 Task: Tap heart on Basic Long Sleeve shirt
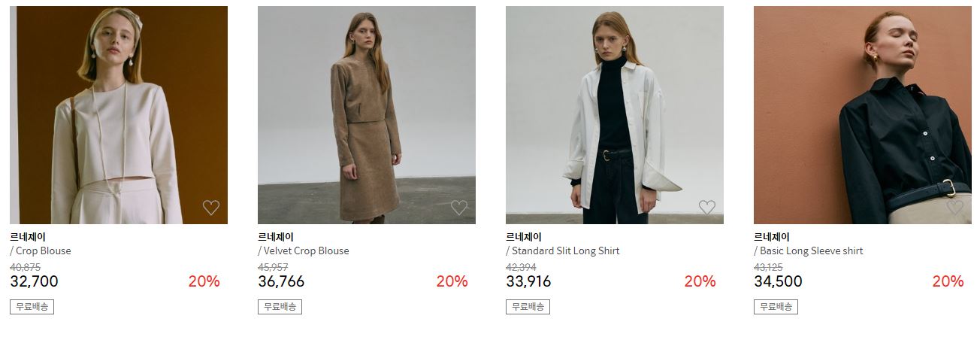tap(955, 207)
